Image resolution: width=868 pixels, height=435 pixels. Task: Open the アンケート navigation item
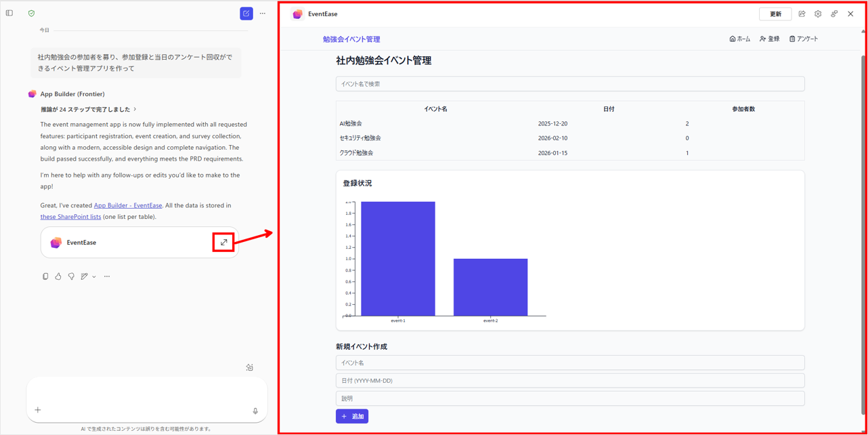pyautogui.click(x=804, y=39)
